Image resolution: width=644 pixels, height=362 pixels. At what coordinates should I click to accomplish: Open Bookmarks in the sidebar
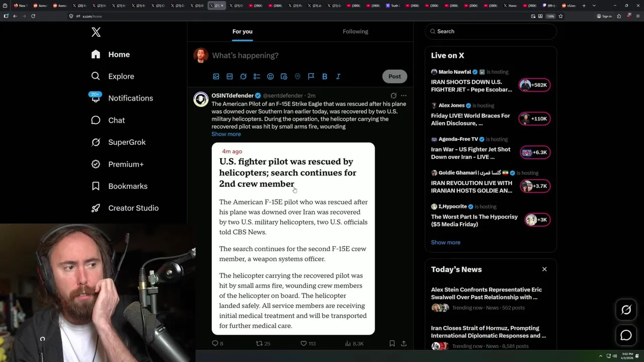point(119,186)
